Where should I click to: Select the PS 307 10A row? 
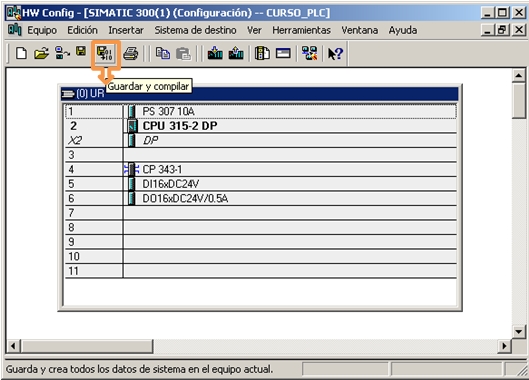[x=261, y=111]
